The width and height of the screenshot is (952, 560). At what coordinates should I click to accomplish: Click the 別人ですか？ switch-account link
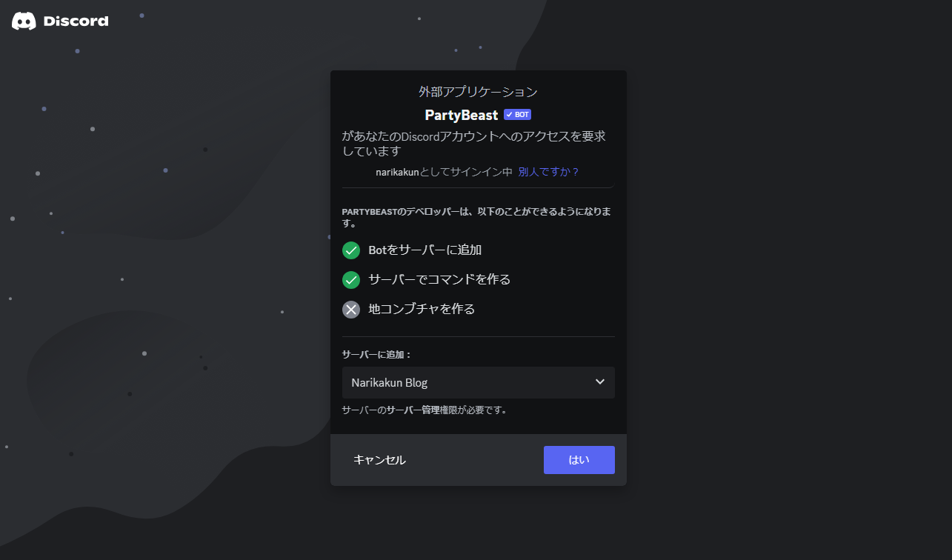click(x=548, y=170)
